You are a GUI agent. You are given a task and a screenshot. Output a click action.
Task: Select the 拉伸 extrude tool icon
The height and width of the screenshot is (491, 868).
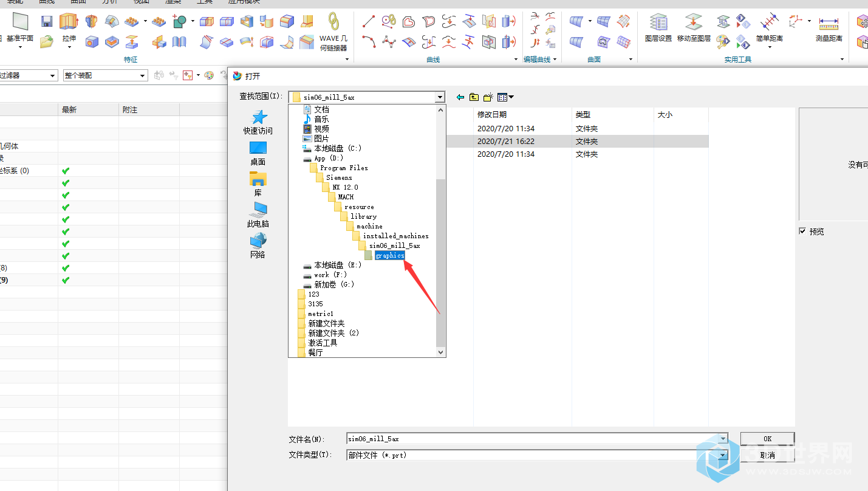[x=69, y=23]
